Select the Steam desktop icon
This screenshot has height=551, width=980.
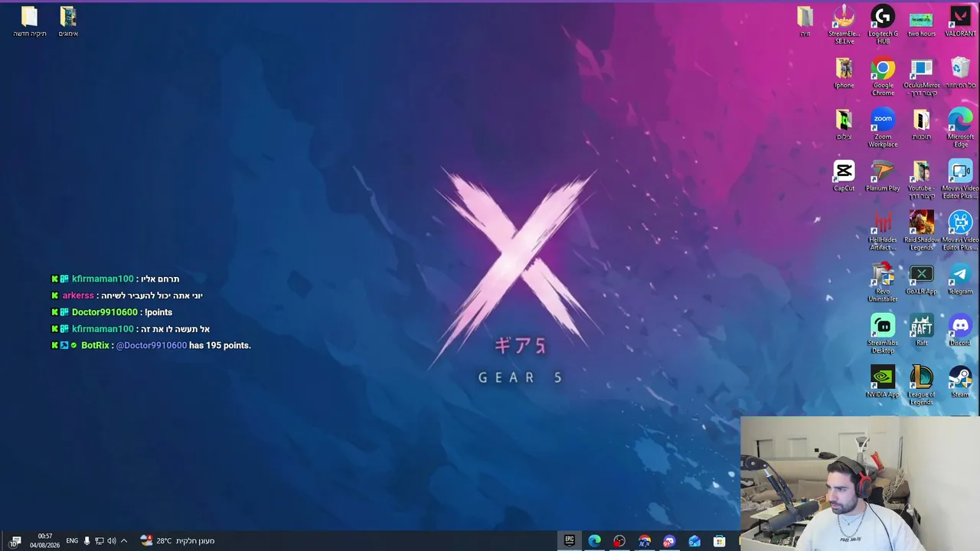(960, 382)
